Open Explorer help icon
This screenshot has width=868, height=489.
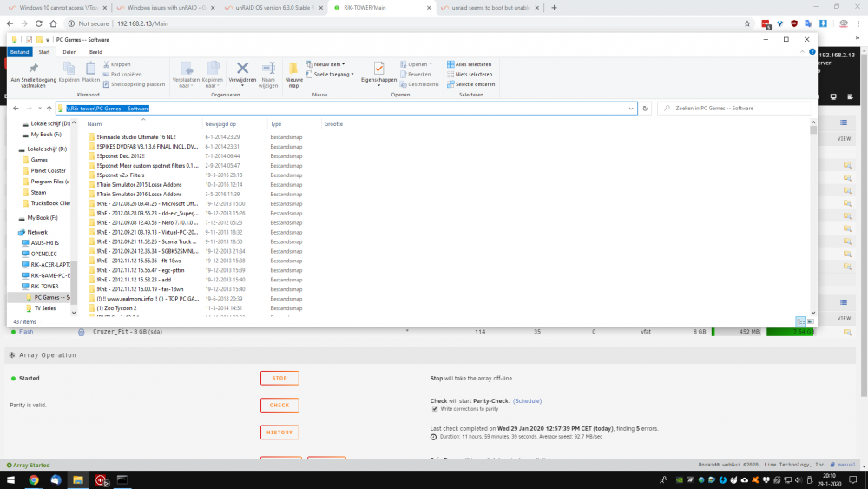[x=812, y=51]
